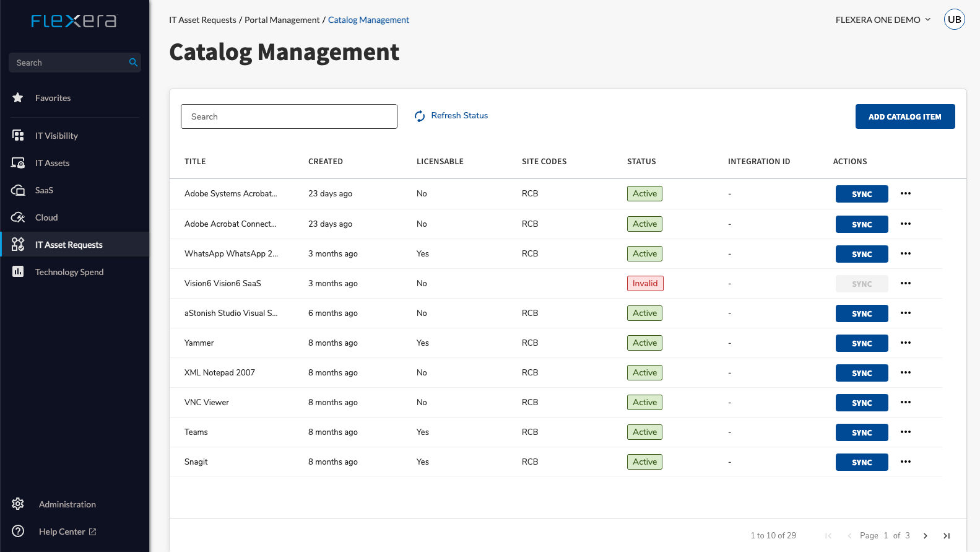Open the Cloud section icon
This screenshot has width=980, height=552.
pyautogui.click(x=18, y=217)
